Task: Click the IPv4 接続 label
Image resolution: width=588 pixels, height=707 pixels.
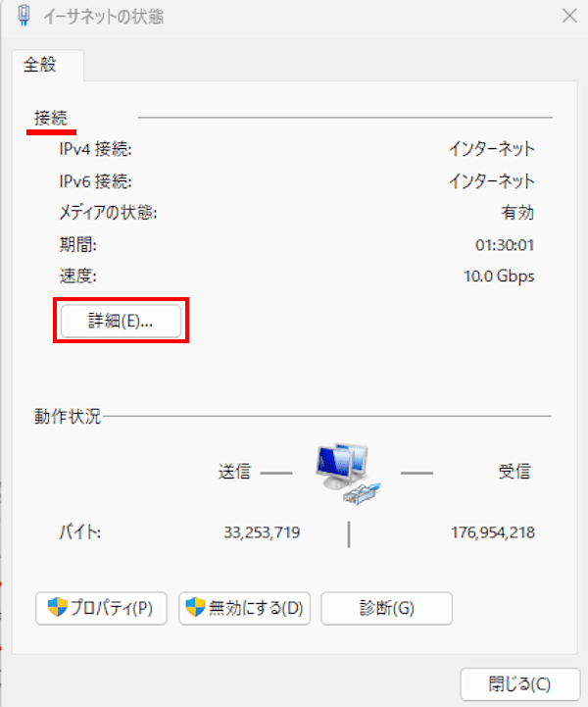Action: coord(95,149)
